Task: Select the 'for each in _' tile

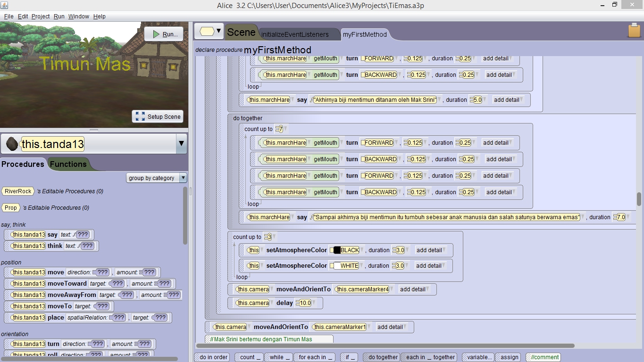Action: (x=314, y=357)
